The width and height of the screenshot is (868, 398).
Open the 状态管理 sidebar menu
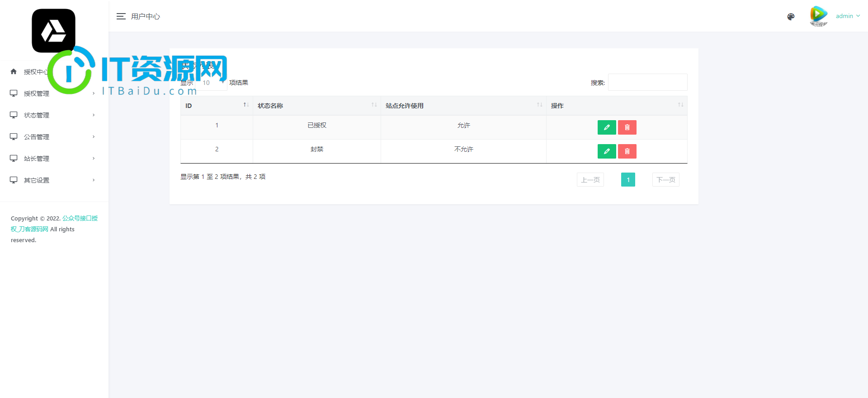coord(54,115)
